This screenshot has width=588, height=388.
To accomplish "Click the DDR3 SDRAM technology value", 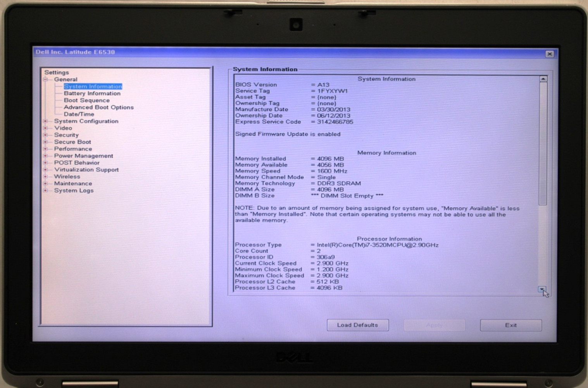I will coord(339,184).
